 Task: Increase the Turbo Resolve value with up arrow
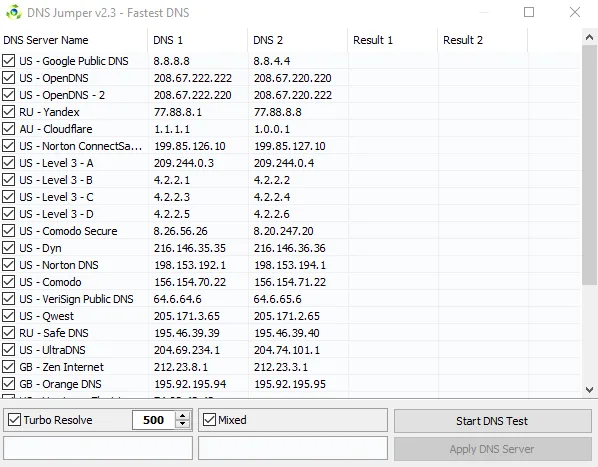tap(183, 416)
